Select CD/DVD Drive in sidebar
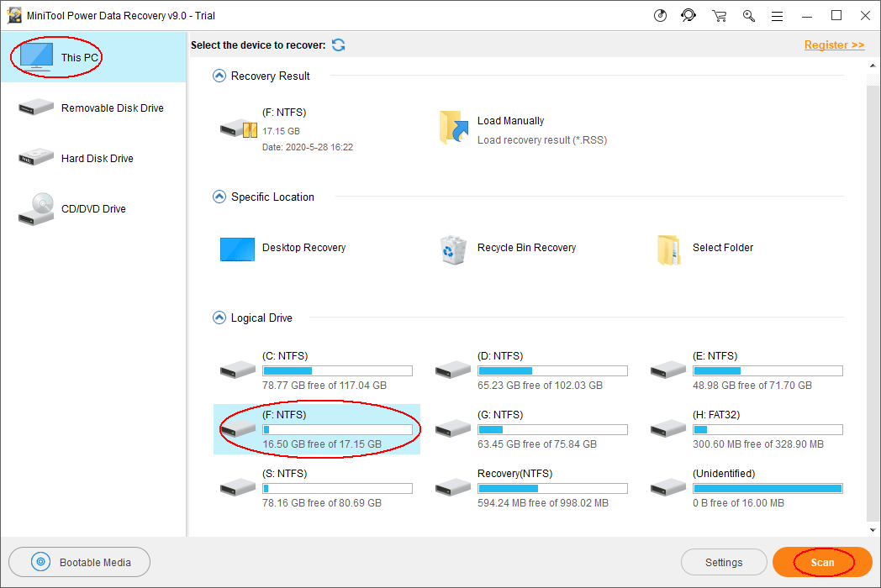Viewport: 881px width, 588px height. 92,209
